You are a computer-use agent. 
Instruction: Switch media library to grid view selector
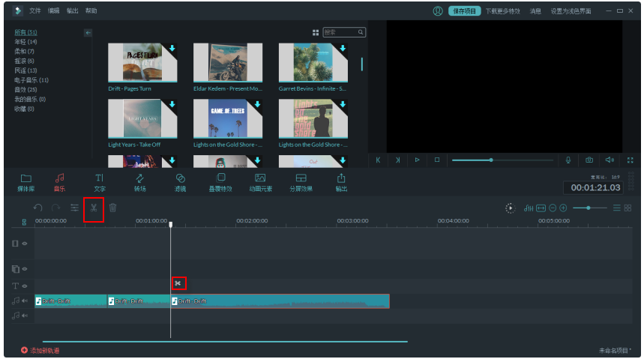coord(316,32)
